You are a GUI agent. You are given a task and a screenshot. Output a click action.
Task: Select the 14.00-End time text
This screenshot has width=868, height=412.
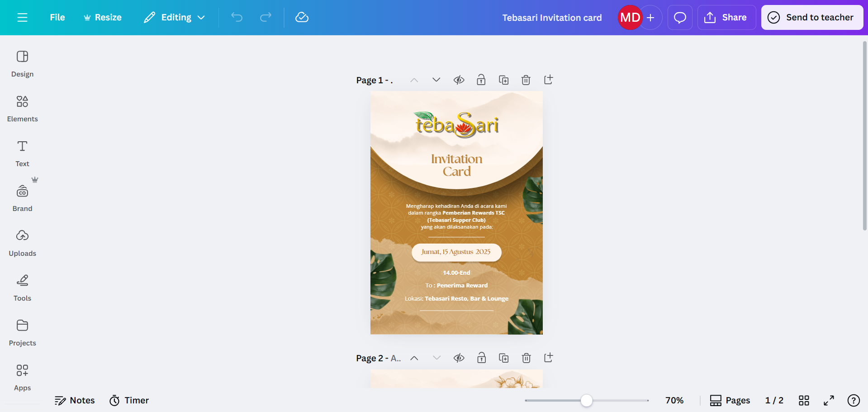pyautogui.click(x=456, y=273)
